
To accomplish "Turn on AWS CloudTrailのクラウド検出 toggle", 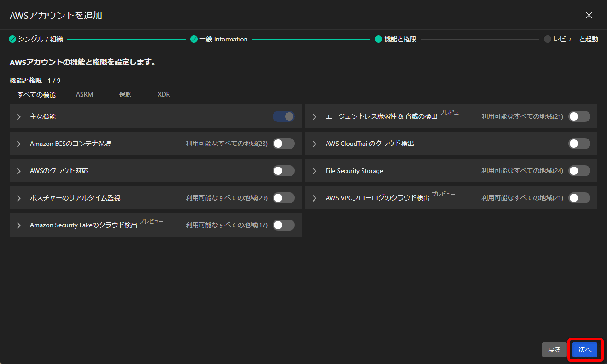I will click(x=579, y=144).
